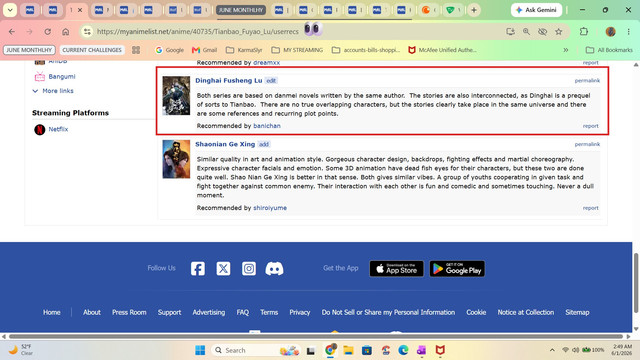Screen dimensions: 640x360
Task: Open the Privacy footer link
Action: (x=300, y=312)
